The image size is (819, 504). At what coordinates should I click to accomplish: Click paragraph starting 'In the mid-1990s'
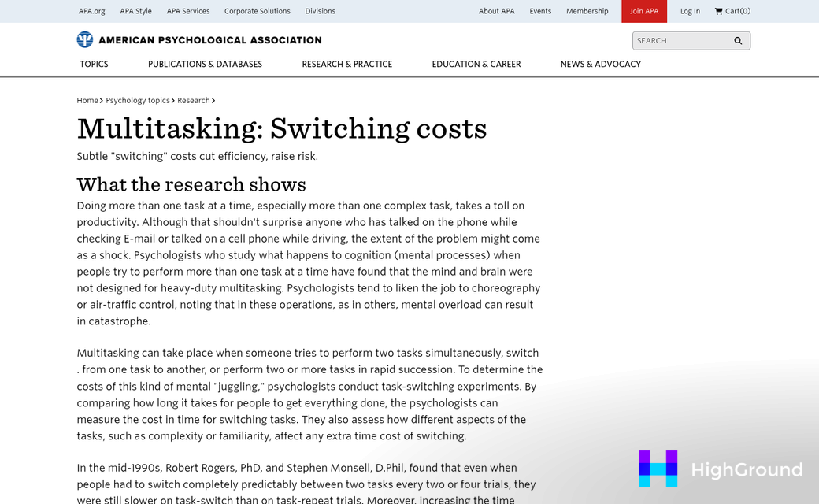tap(306, 484)
